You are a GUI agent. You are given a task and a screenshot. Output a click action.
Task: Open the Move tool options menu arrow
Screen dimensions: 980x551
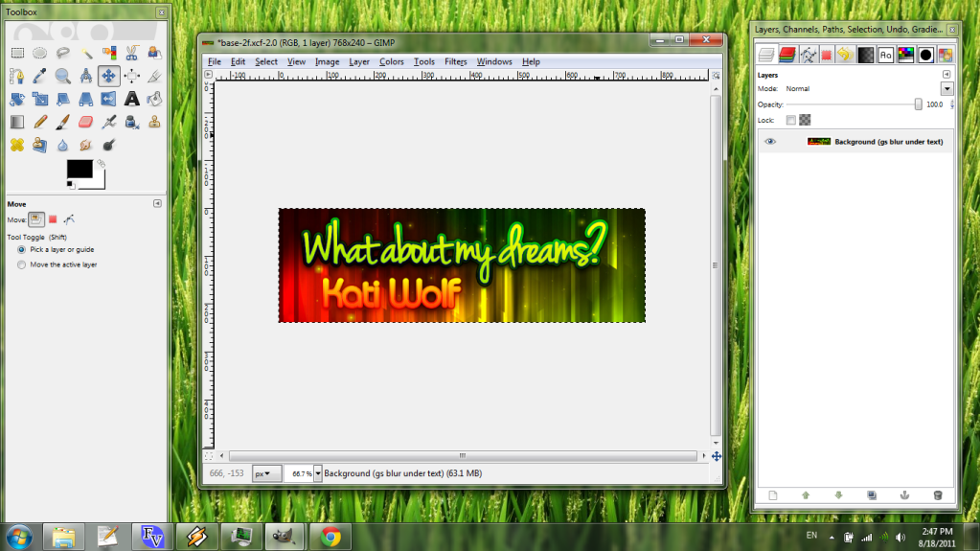(157, 204)
